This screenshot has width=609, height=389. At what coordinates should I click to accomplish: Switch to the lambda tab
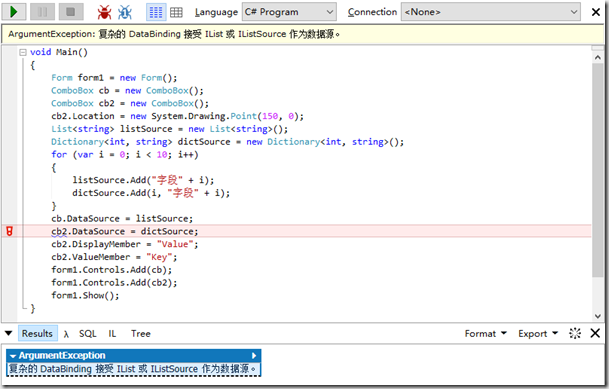[66, 334]
